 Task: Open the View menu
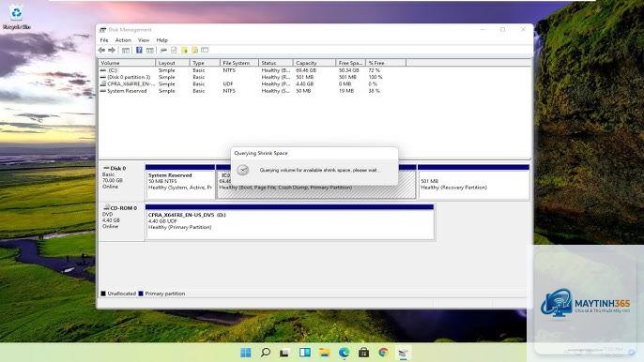[144, 40]
